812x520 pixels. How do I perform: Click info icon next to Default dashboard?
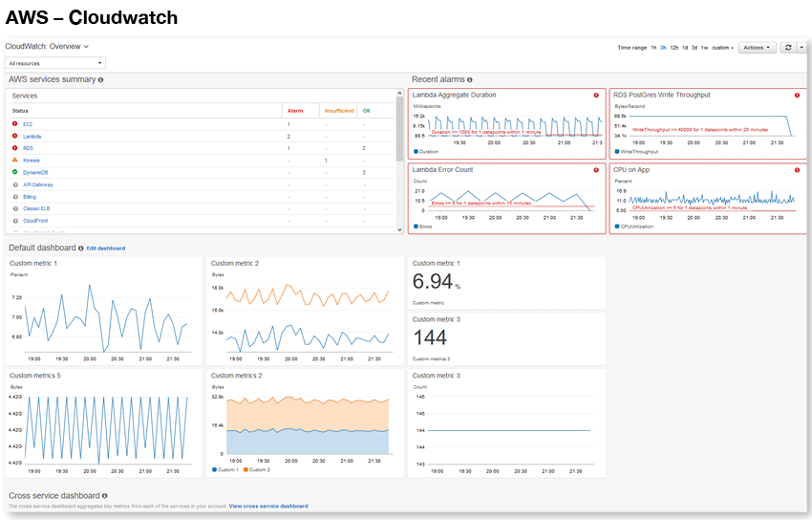(81, 249)
